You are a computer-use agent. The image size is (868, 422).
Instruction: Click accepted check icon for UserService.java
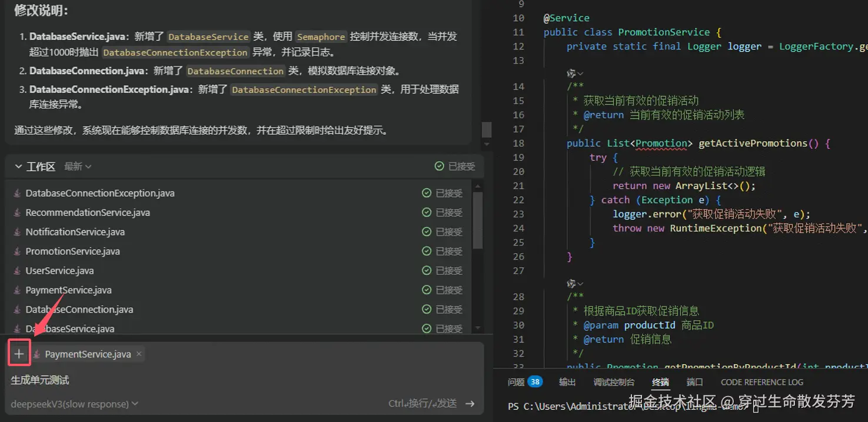click(x=427, y=271)
